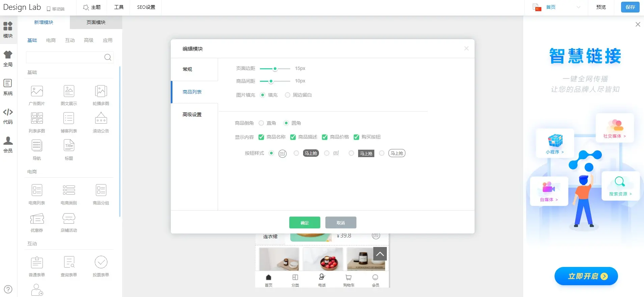Toggle the 商品名称 checkbox
644x297 pixels.
(261, 137)
